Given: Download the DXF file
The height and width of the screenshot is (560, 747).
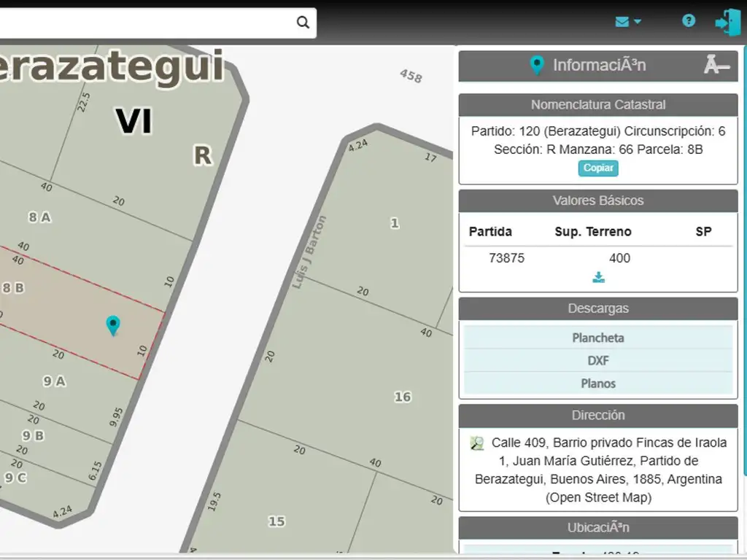Looking at the screenshot, I should (598, 360).
